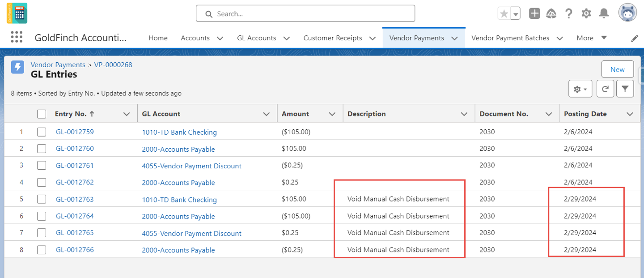
Task: Open the Setup gear icon in header
Action: 586,13
